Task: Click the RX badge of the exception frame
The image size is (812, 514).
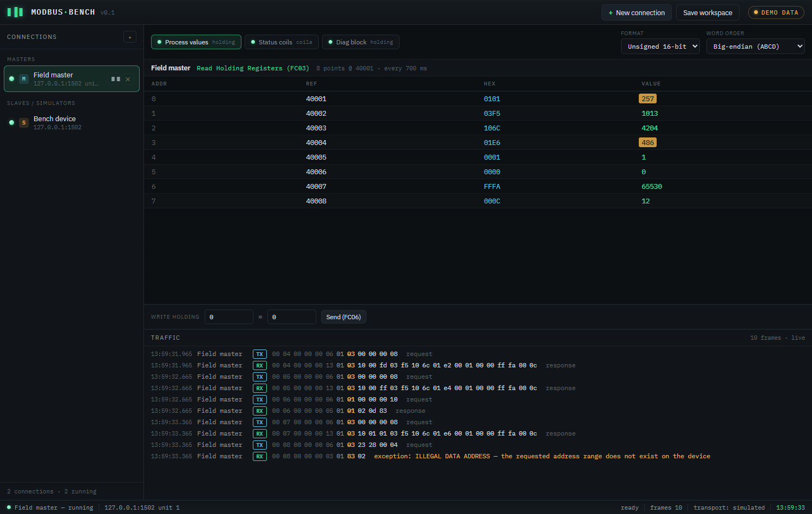Action: pyautogui.click(x=260, y=457)
